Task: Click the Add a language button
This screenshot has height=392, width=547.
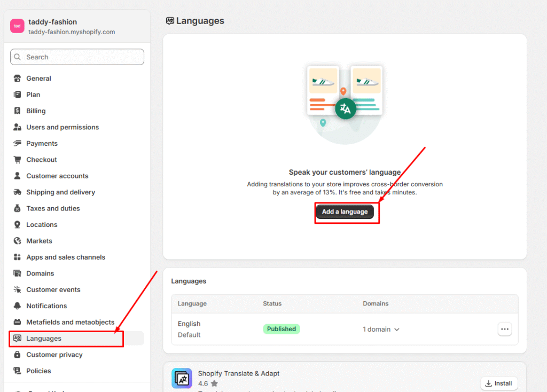Action: (x=345, y=211)
